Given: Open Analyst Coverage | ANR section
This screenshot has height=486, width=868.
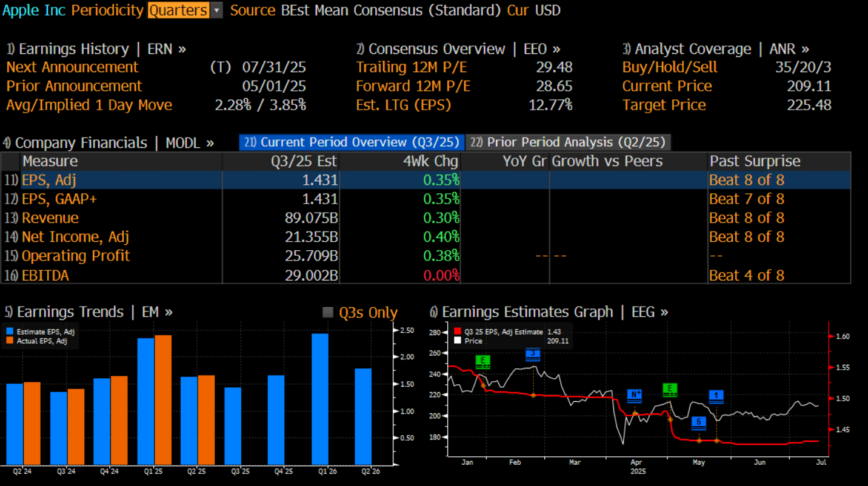Looking at the screenshot, I should [716, 49].
